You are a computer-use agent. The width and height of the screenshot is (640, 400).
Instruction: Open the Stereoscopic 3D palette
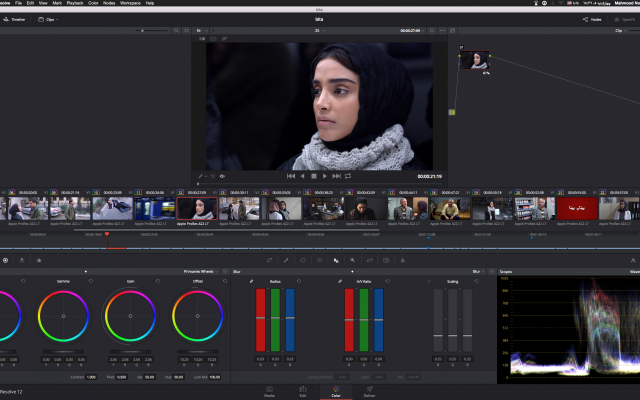pyautogui.click(x=386, y=260)
